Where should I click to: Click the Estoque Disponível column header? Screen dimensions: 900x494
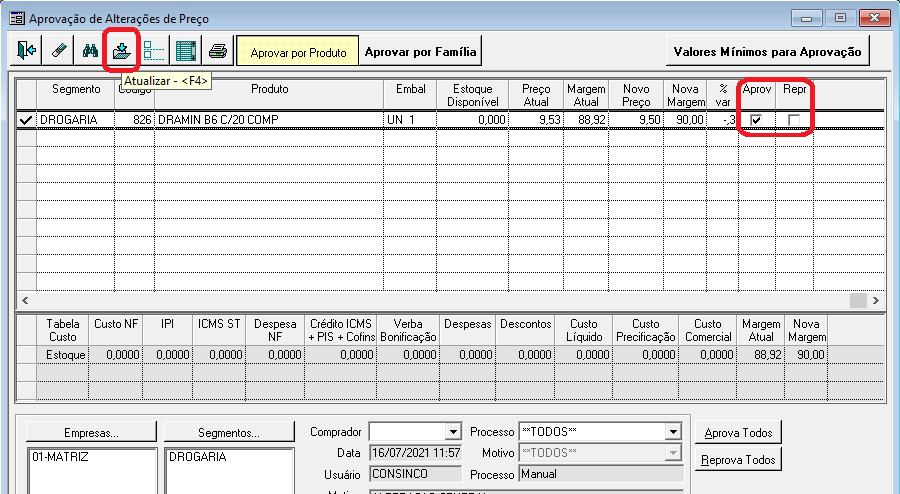[x=473, y=95]
